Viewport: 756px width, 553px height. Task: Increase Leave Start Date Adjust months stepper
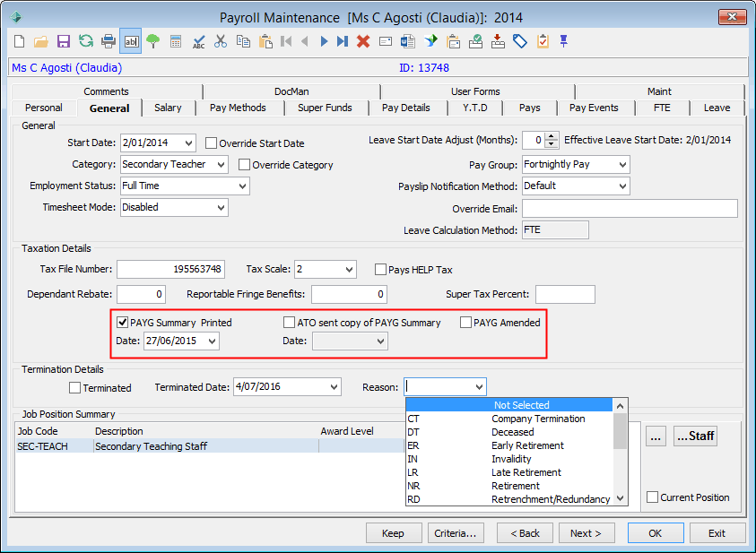(552, 136)
